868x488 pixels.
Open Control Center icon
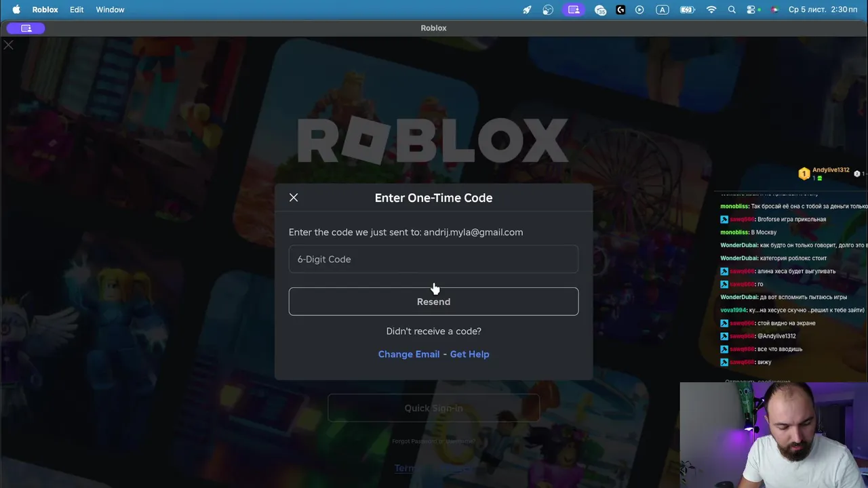[751, 9]
